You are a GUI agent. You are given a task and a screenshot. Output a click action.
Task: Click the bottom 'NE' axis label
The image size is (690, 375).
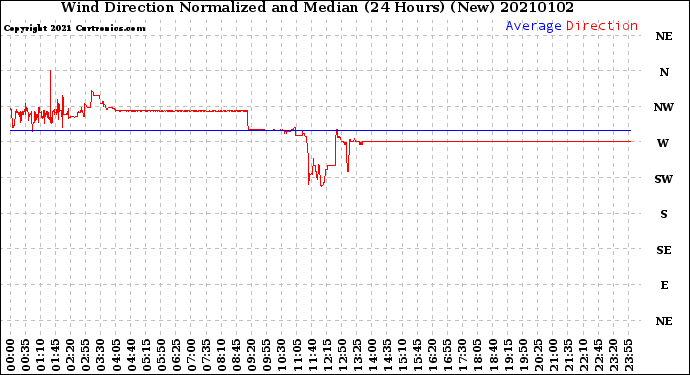pyautogui.click(x=664, y=321)
